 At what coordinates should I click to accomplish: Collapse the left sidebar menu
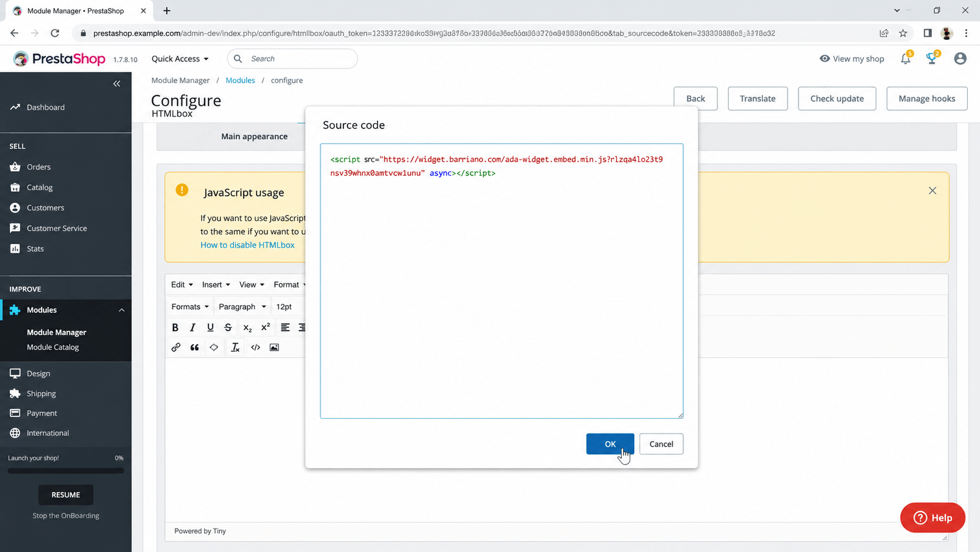click(117, 83)
